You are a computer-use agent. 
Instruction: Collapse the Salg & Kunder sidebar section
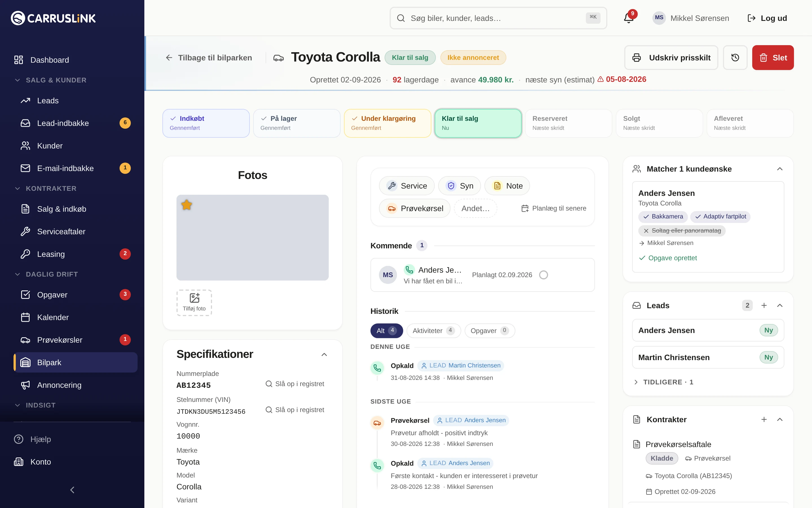tap(51, 80)
